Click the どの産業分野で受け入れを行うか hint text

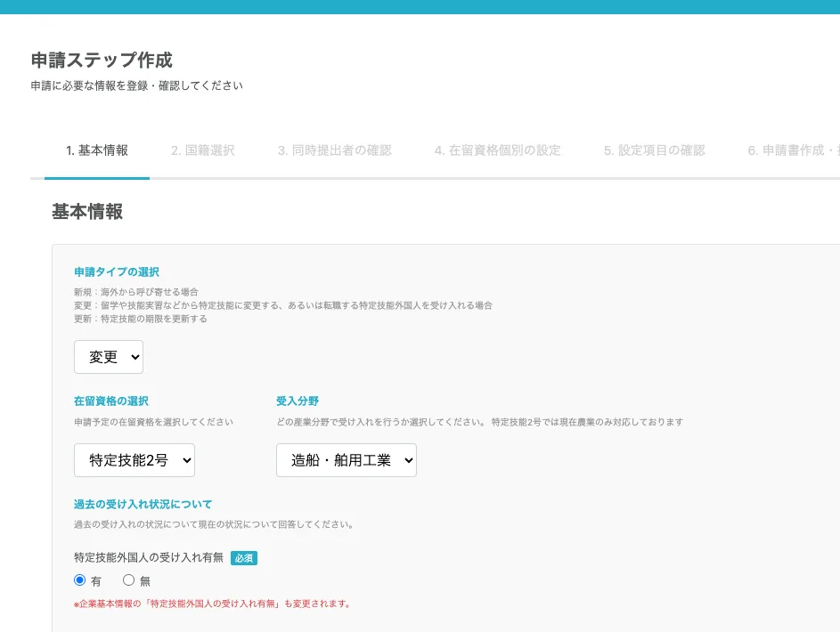click(x=480, y=422)
